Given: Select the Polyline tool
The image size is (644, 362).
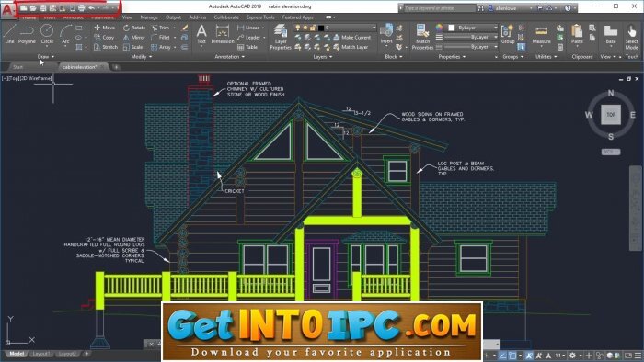Looking at the screenshot, I should (x=27, y=34).
